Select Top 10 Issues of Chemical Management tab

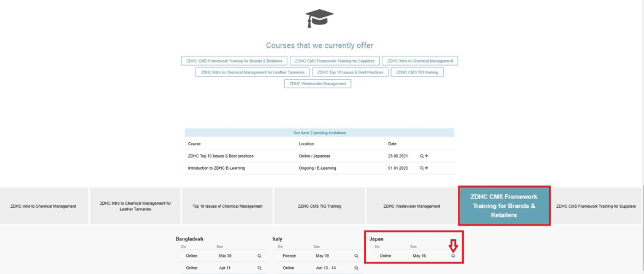[x=227, y=206]
